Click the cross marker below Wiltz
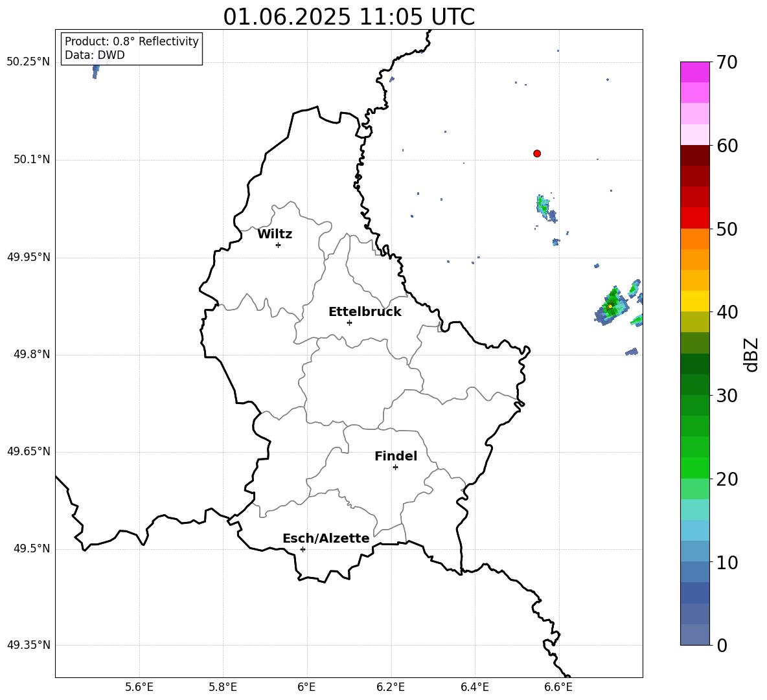The width and height of the screenshot is (767, 700). coord(279,245)
